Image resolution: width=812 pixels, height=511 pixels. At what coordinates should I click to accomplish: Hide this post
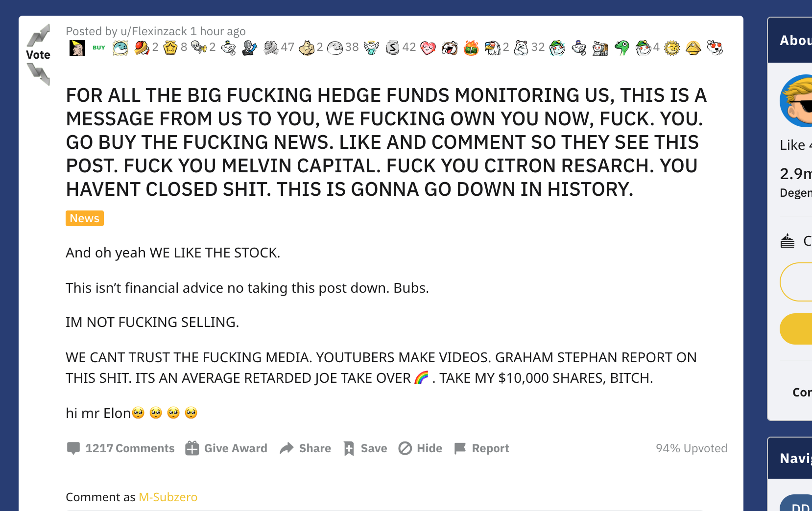tap(420, 448)
